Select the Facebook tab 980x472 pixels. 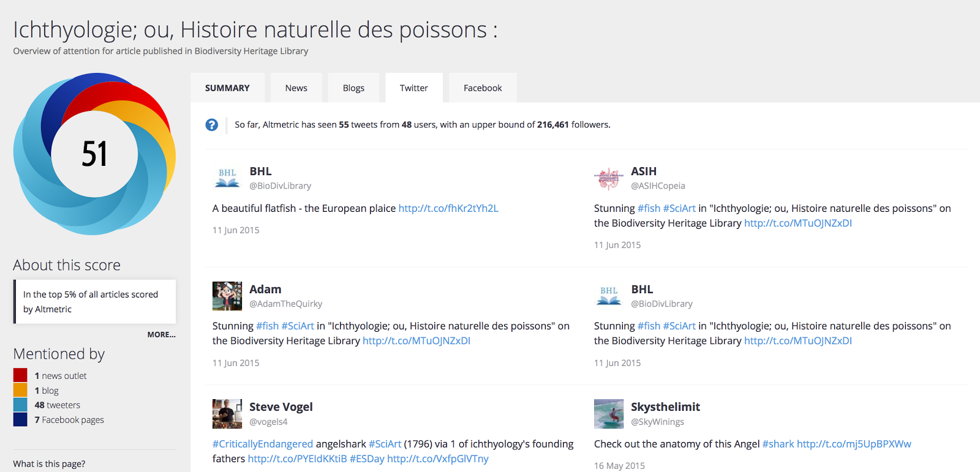(x=483, y=88)
